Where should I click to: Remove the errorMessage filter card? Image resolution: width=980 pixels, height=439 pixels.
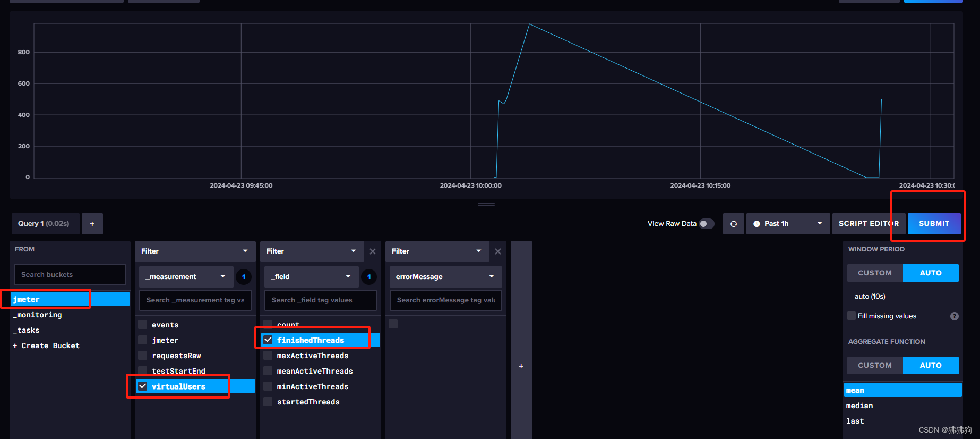[498, 251]
